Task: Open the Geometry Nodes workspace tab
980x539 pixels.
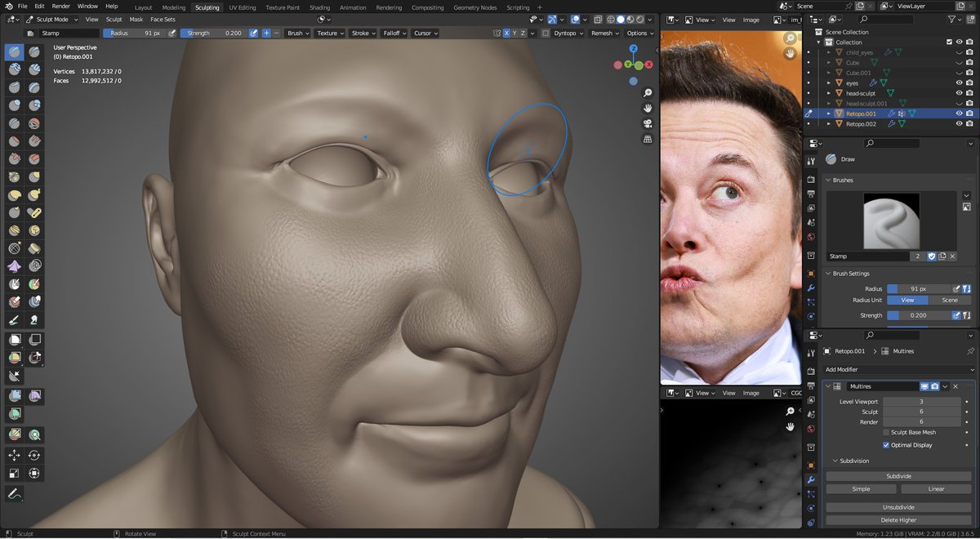Action: pyautogui.click(x=475, y=7)
